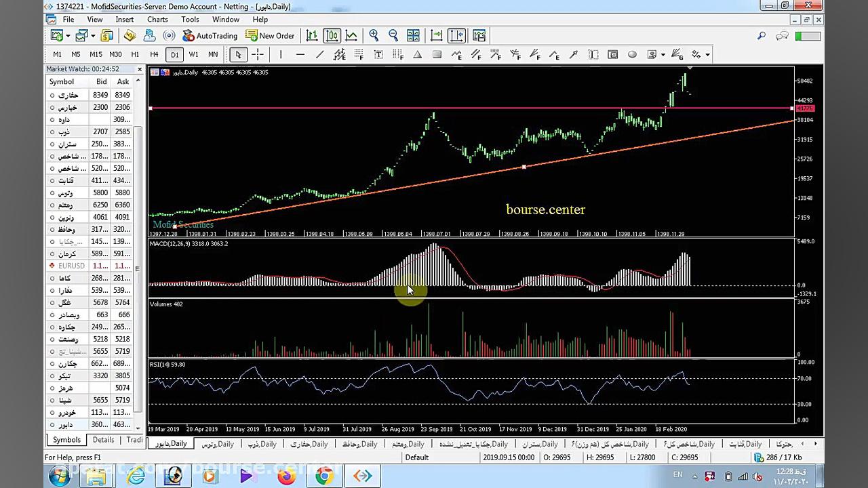Image resolution: width=868 pixels, height=488 pixels.
Task: Select the Fibonacci retracement tool
Action: tap(359, 54)
